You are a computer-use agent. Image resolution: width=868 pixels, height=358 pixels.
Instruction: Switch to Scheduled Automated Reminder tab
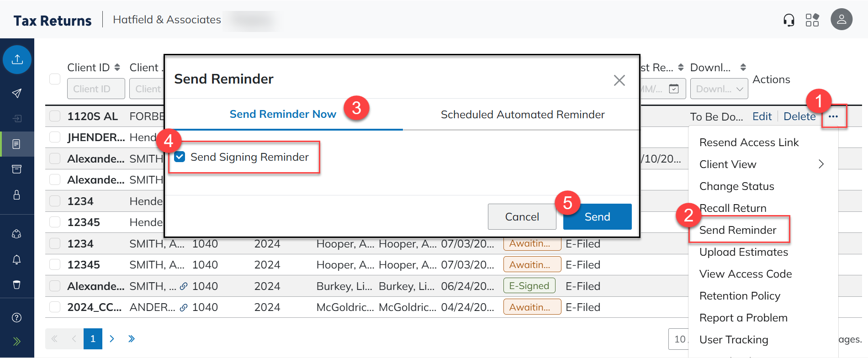[522, 115]
